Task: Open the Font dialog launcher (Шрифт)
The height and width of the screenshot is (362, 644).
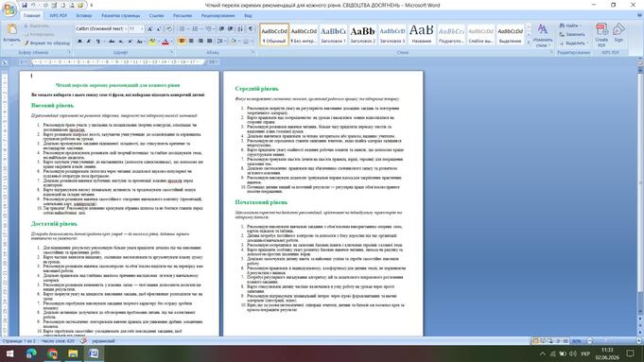Action: [171, 53]
